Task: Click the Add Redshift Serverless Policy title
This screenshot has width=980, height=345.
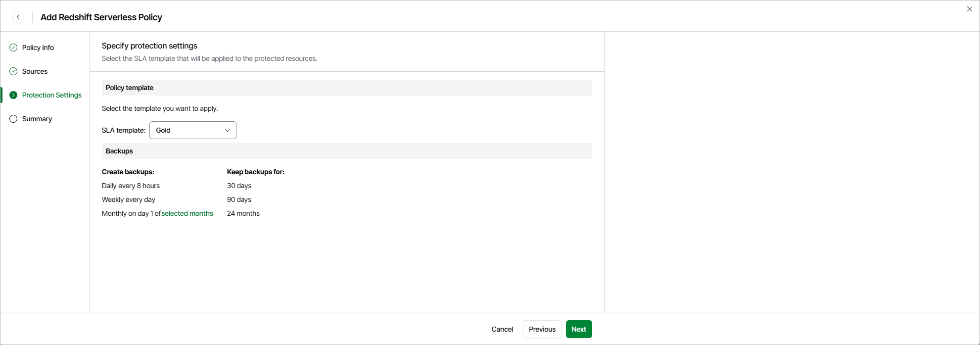Action: pyautogui.click(x=101, y=17)
